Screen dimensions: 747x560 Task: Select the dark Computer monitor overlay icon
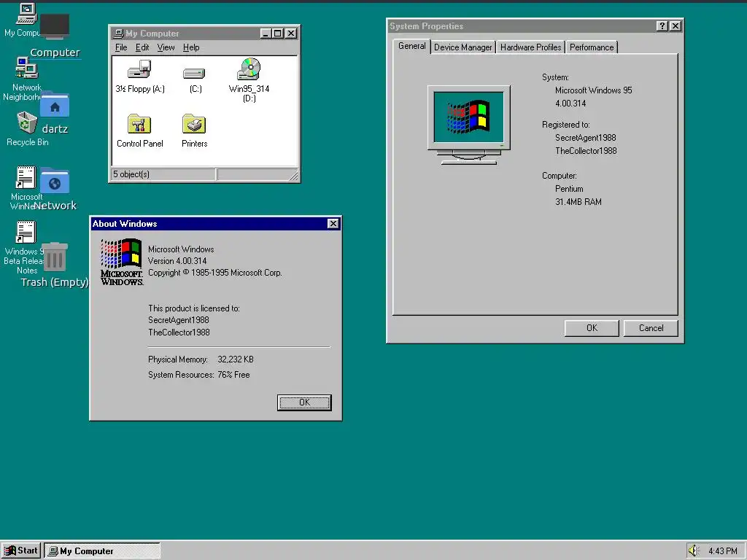55,27
